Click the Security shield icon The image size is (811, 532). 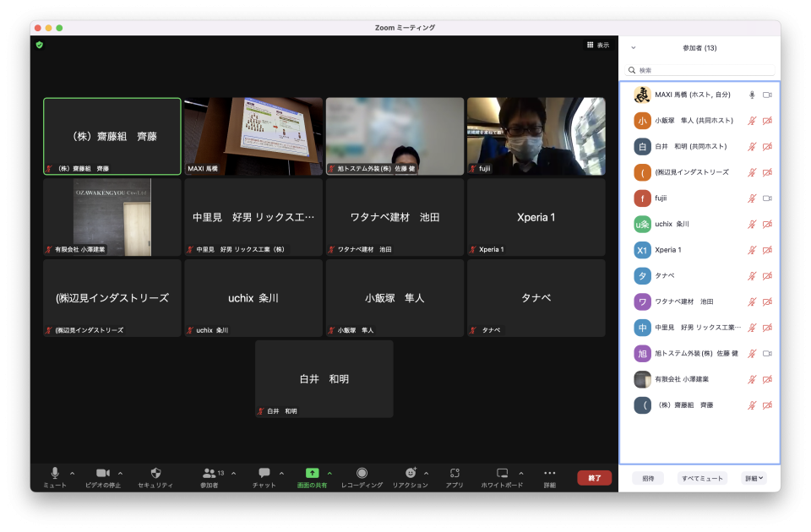[x=155, y=473]
